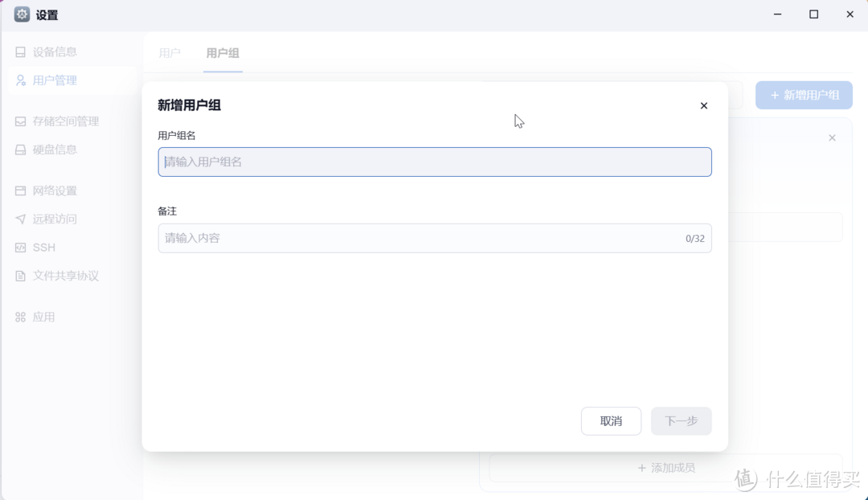The image size is (868, 500).
Task: Close the 设置 window
Action: [x=850, y=14]
